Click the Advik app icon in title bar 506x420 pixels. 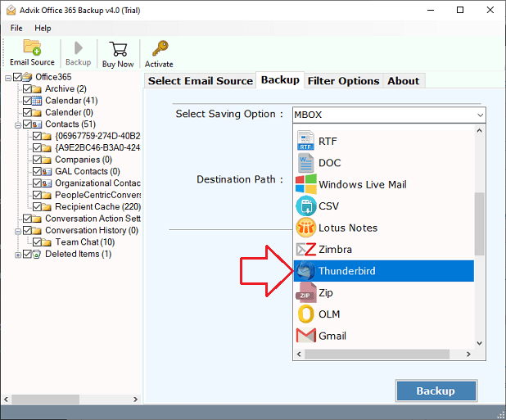(11, 11)
